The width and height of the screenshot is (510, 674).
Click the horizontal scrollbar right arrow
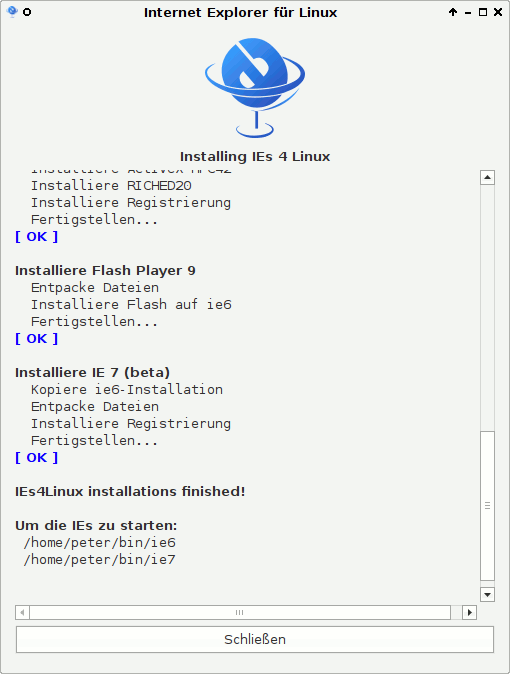[x=470, y=612]
